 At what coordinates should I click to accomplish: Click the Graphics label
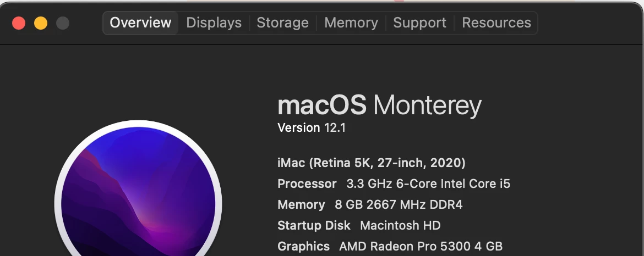(x=303, y=246)
